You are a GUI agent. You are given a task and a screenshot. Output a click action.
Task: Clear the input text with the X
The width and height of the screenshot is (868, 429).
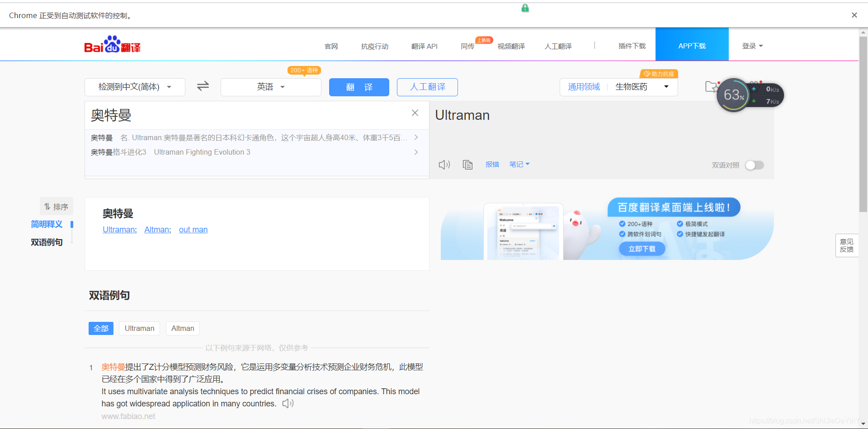coord(415,113)
